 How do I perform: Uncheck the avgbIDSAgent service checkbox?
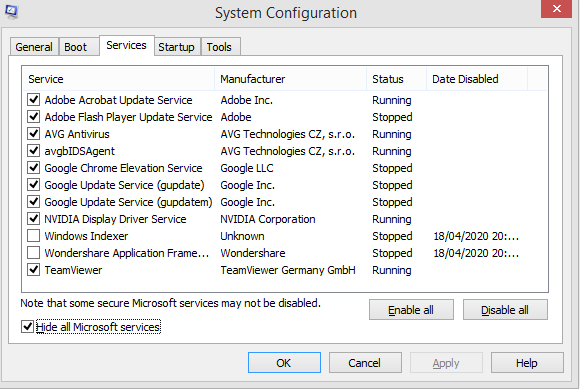[34, 150]
